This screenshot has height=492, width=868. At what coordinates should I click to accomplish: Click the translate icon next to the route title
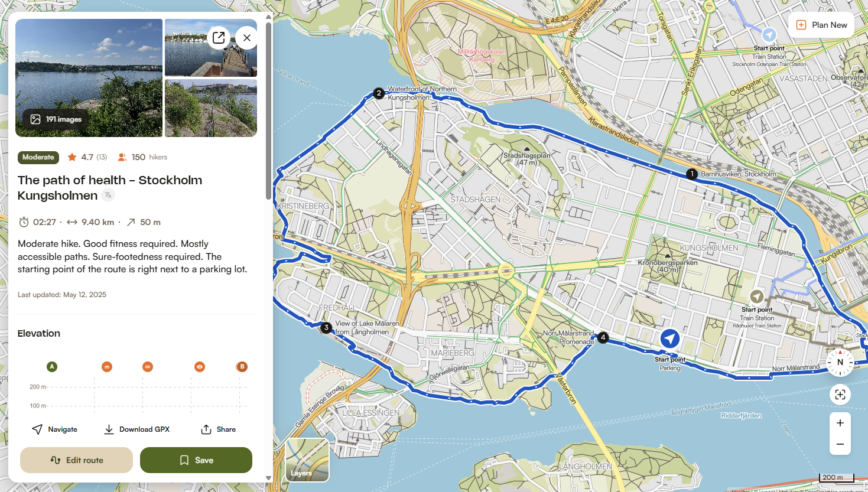coord(108,195)
